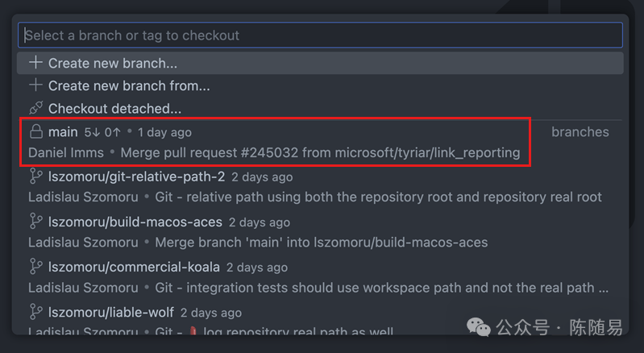Click the main branch sync status 5↓ 0↑
The height and width of the screenshot is (353, 644).
(102, 132)
